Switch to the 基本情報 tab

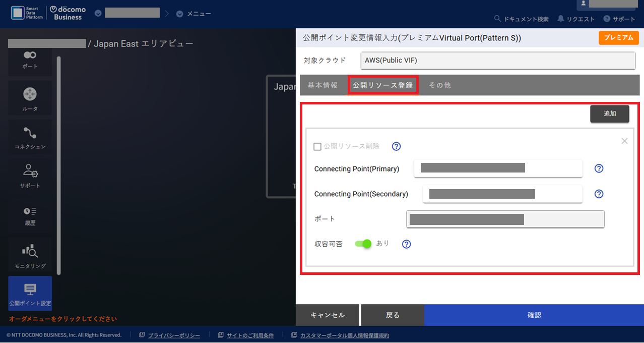click(x=324, y=85)
